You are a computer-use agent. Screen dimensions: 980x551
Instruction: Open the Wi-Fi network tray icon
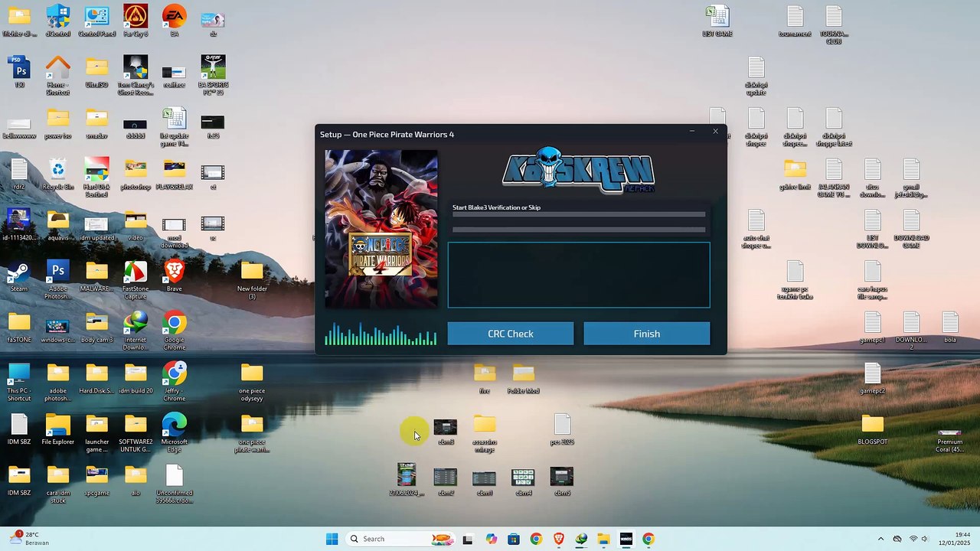click(913, 539)
